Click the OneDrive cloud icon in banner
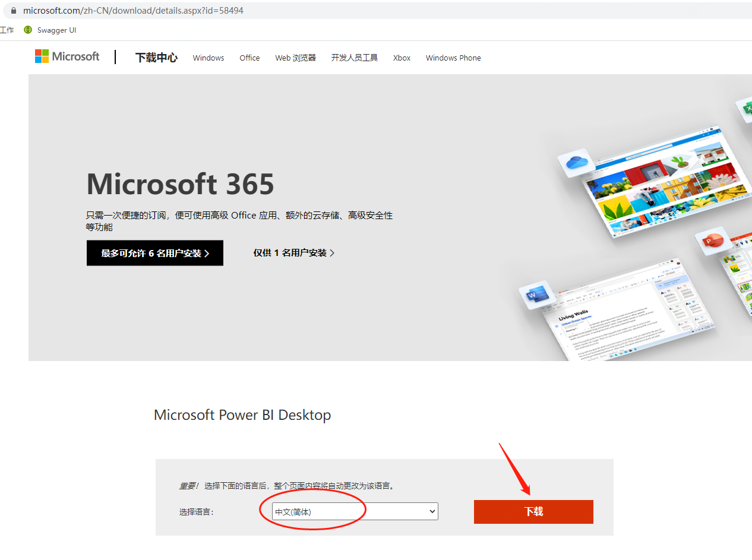Viewport: 752px width, 560px height. click(x=576, y=162)
